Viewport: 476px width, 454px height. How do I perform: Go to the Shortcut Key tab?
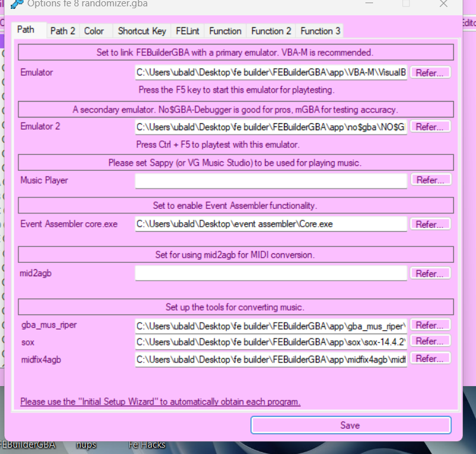point(142,30)
